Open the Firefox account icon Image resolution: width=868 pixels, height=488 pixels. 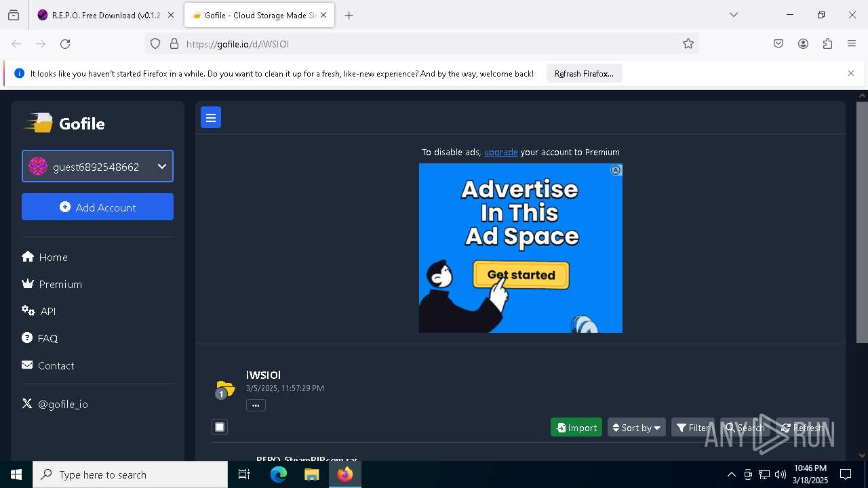pos(803,43)
